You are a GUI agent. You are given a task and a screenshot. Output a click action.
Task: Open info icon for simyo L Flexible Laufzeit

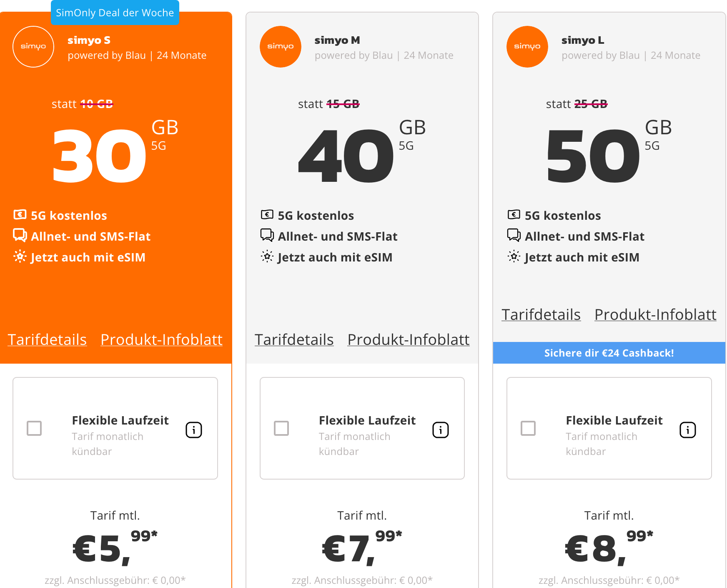(688, 430)
